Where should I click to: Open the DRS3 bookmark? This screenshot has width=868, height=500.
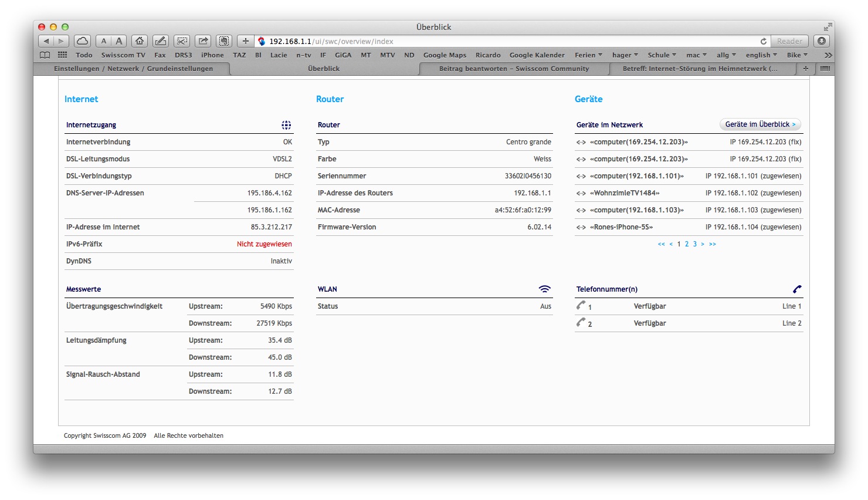(x=183, y=55)
